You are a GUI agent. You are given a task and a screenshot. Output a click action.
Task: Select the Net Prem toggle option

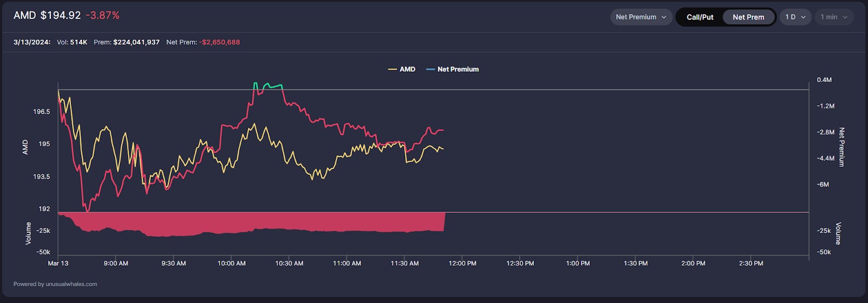pos(748,17)
